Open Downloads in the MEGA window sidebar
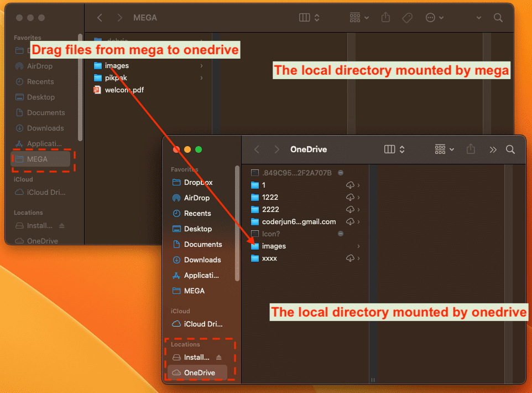This screenshot has width=532, height=393. (40, 128)
